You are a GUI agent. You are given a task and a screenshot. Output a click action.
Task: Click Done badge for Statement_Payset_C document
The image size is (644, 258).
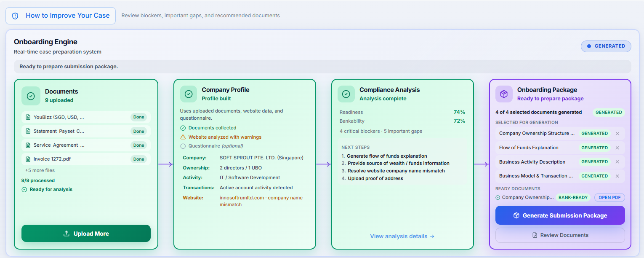(x=139, y=131)
